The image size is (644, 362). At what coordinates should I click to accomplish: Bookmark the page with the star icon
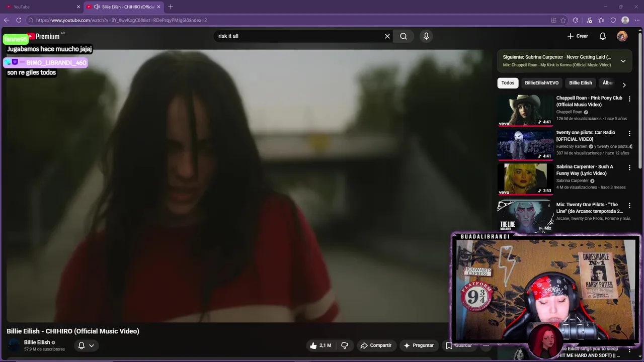coord(563,20)
